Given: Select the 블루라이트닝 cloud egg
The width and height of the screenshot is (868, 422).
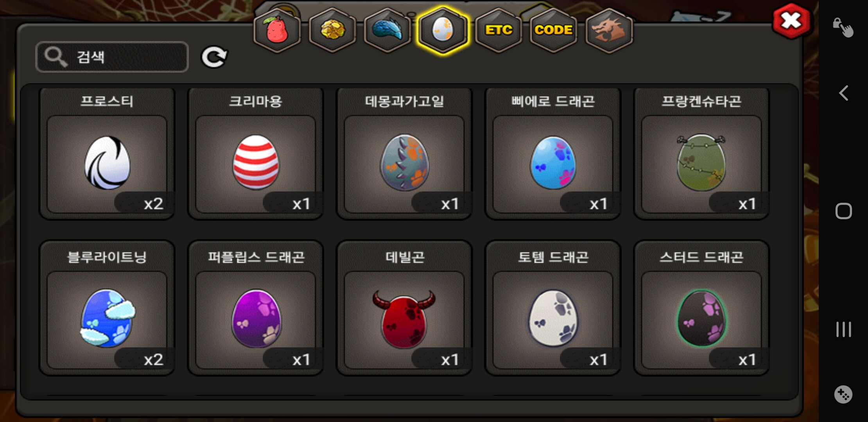Looking at the screenshot, I should point(107,308).
